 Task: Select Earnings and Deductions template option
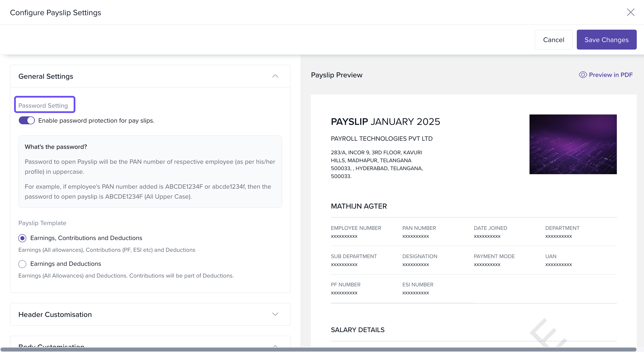click(x=22, y=264)
